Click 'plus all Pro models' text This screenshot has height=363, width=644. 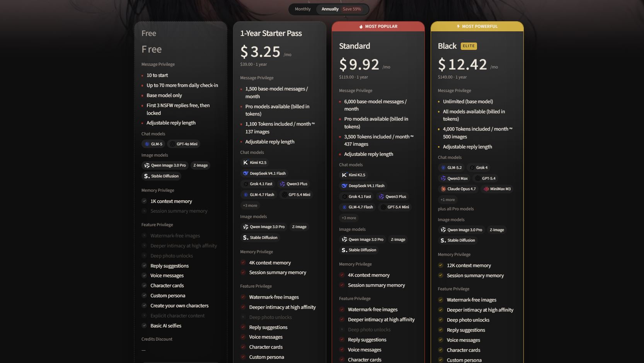click(456, 209)
